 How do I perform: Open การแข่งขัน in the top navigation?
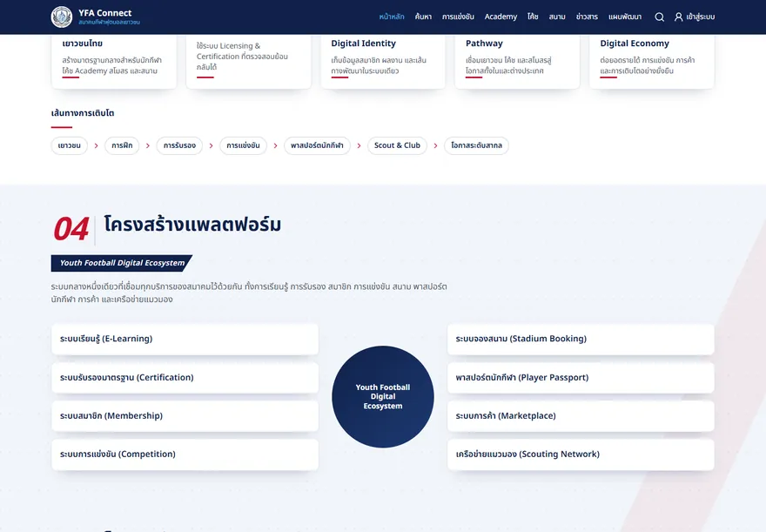(458, 17)
